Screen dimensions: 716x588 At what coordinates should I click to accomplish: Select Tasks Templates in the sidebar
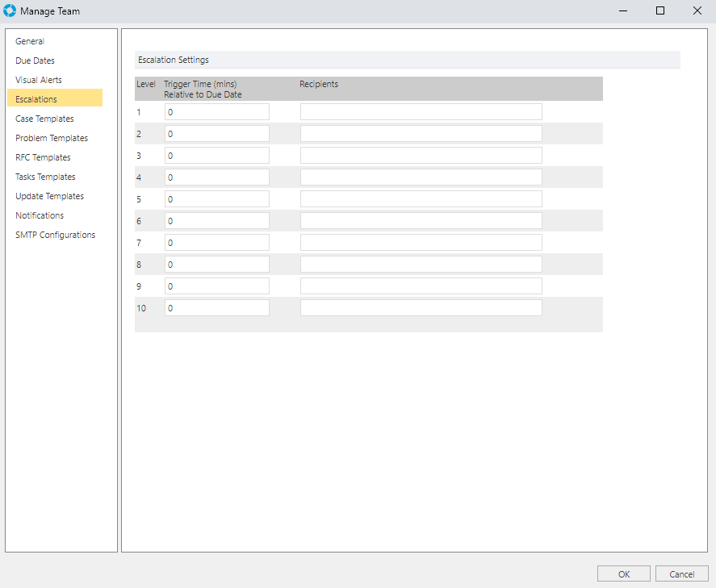coord(45,177)
